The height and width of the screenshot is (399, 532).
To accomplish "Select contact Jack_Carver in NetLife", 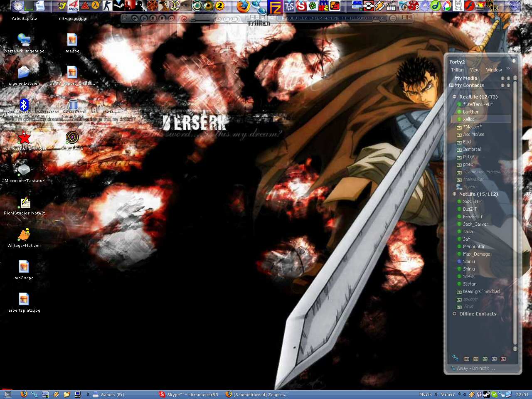I will (x=475, y=224).
